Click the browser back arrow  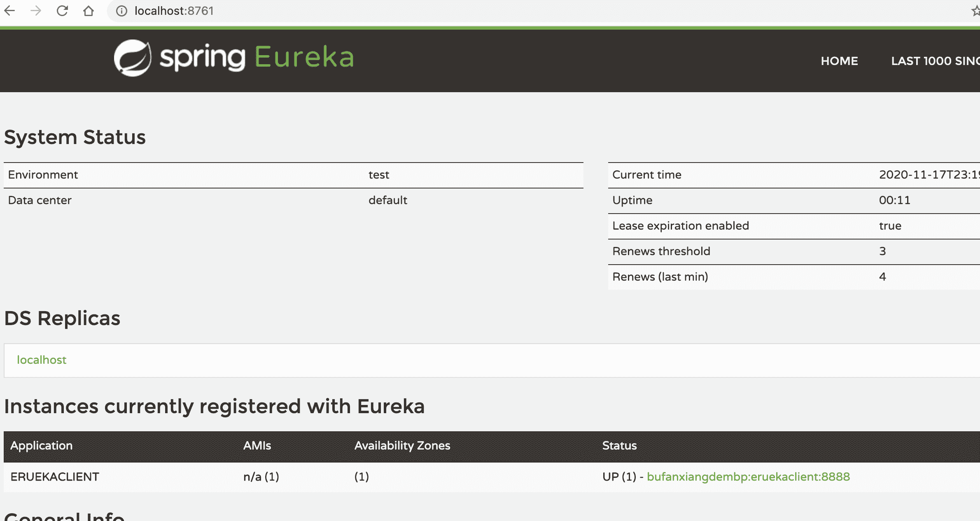click(x=9, y=11)
